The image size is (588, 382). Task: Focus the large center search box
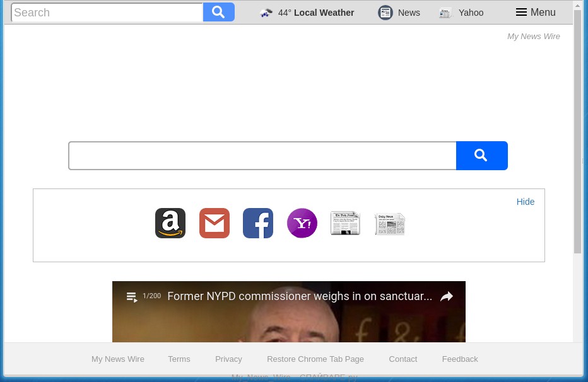262,156
